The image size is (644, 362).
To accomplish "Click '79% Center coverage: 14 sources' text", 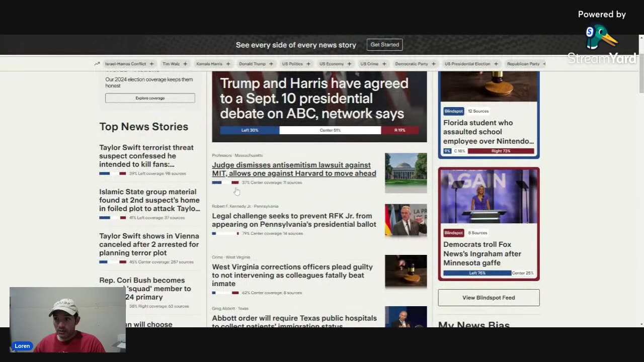I will 272,233.
